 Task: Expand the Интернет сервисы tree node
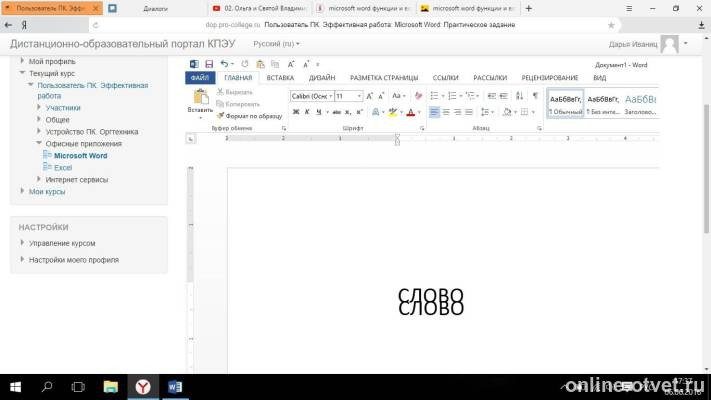point(39,179)
